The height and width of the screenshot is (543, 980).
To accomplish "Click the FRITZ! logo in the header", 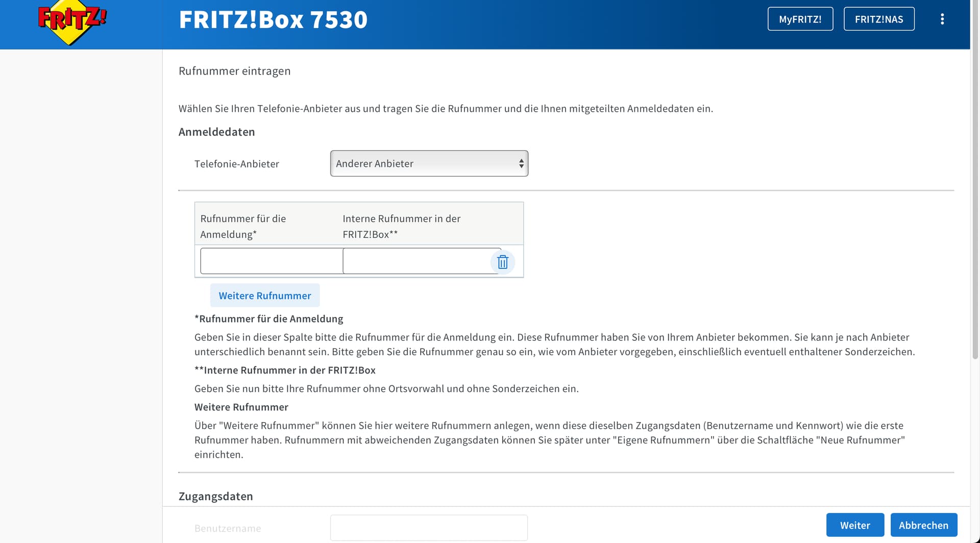I will coord(72,22).
